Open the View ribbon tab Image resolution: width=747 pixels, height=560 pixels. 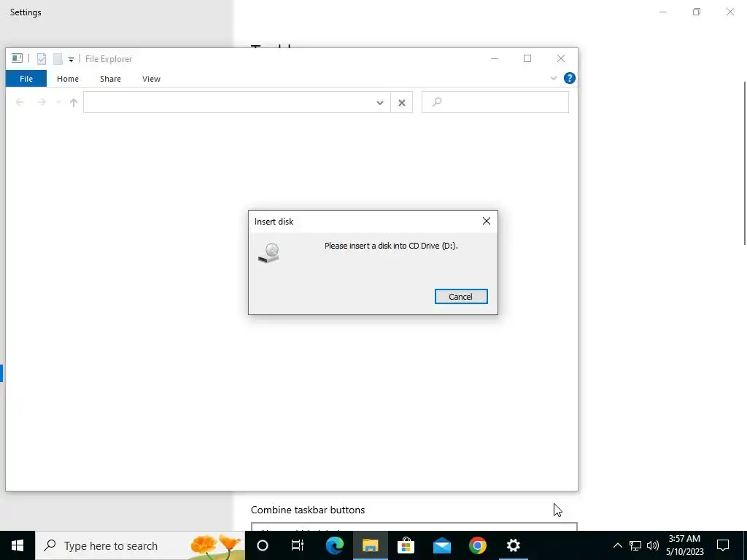click(x=151, y=79)
